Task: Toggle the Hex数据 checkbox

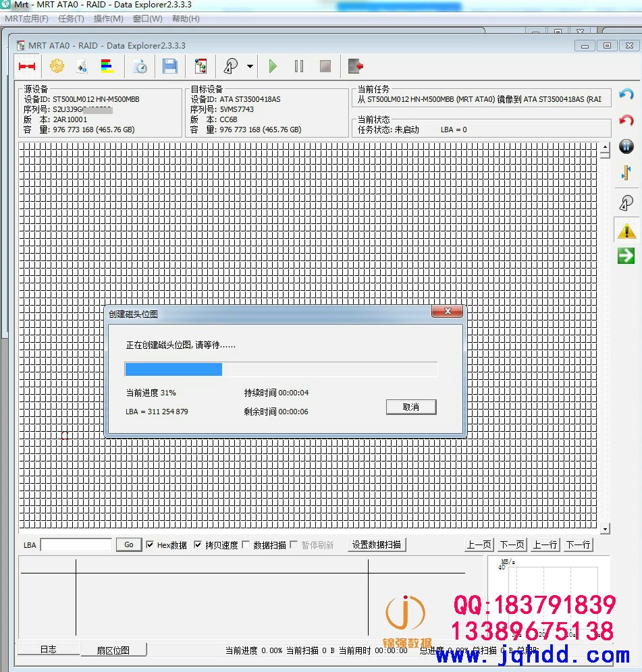Action: tap(150, 544)
